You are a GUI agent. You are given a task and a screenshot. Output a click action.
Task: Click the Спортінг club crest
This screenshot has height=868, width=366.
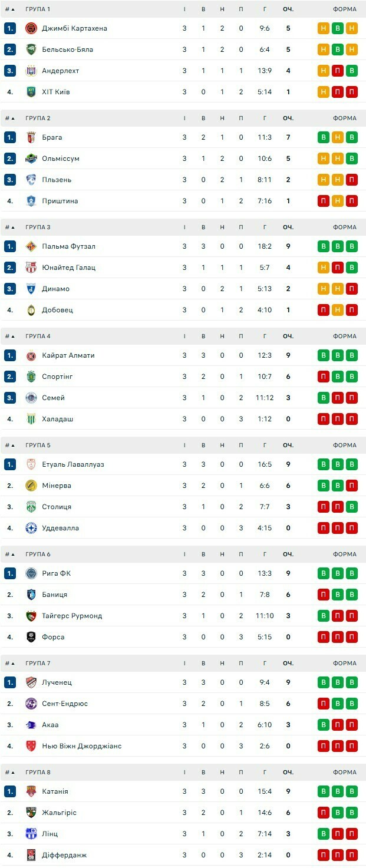pyautogui.click(x=31, y=377)
